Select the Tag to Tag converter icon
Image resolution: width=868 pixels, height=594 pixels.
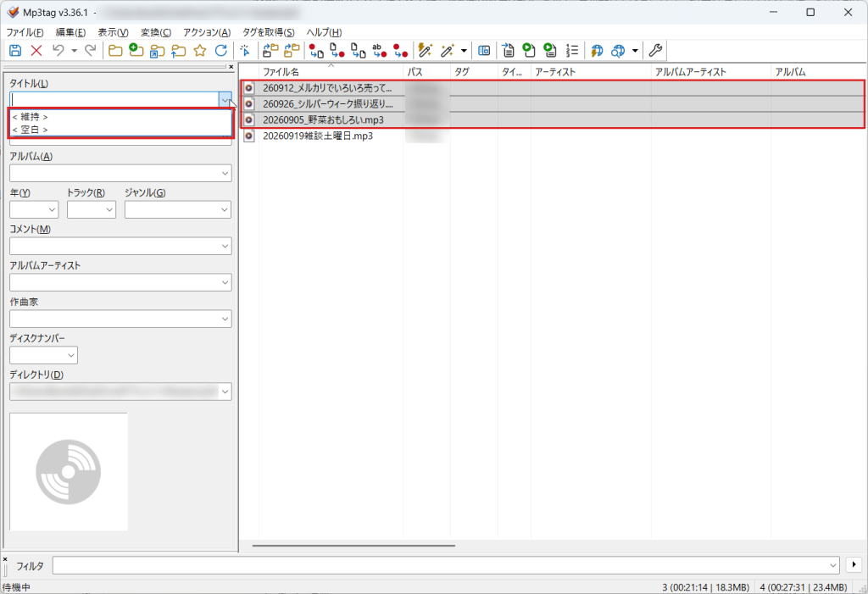(401, 51)
